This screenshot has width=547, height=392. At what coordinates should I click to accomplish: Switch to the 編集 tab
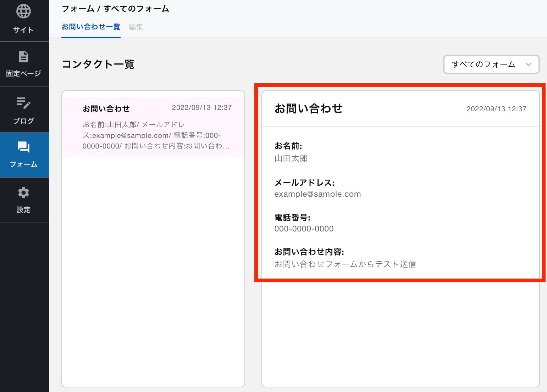click(136, 27)
